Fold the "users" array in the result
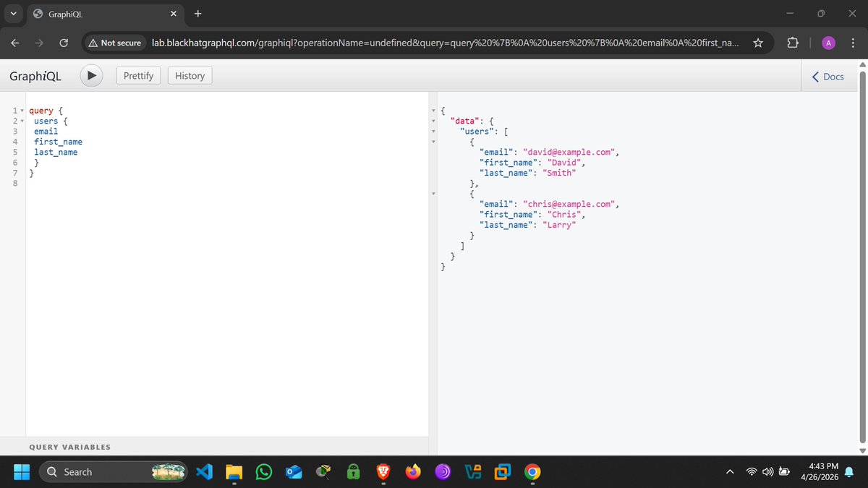The height and width of the screenshot is (488, 868). 433,132
